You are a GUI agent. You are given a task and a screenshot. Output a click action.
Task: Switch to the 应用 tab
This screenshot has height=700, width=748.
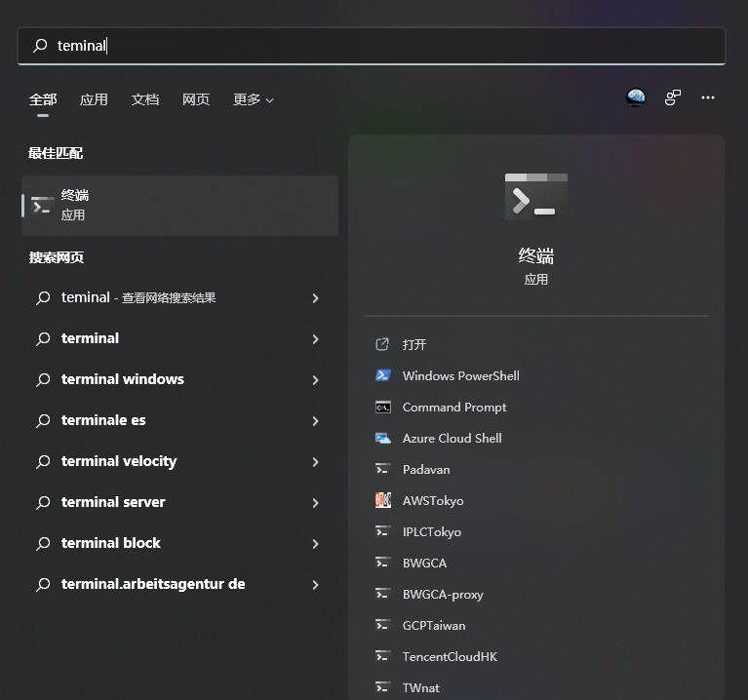pyautogui.click(x=94, y=99)
